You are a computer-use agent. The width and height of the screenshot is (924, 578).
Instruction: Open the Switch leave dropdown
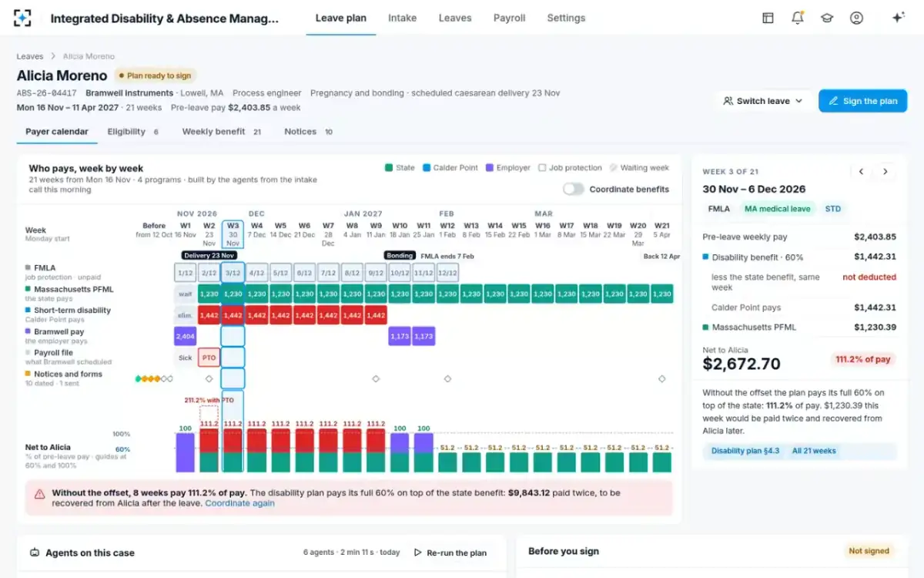(x=763, y=101)
